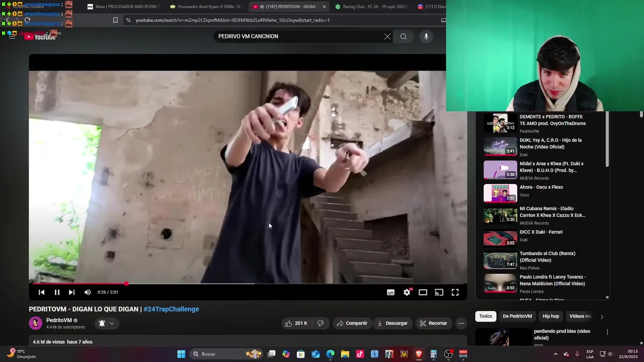Viewport: 644px width, 362px height.
Task: Show hidden system tray icons chevron
Action: tap(555, 354)
